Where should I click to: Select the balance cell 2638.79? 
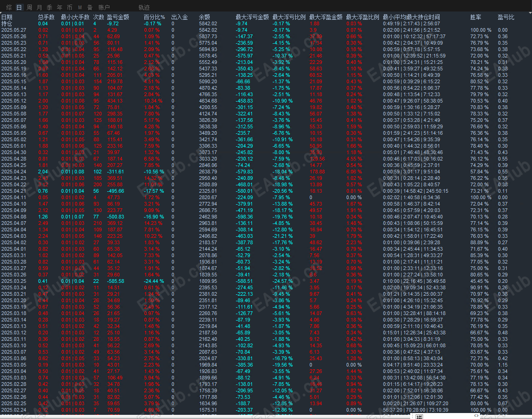(208, 172)
